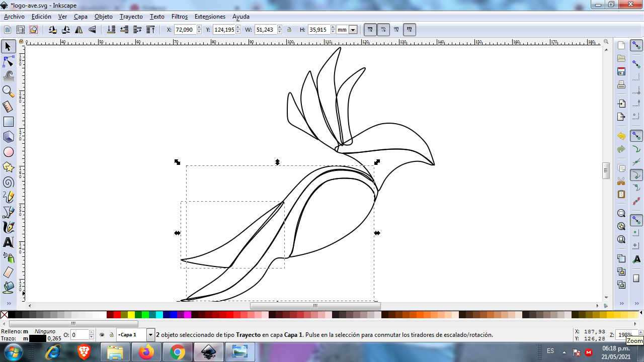Select the Measure tool
This screenshot has height=362, width=644.
coord(8,107)
